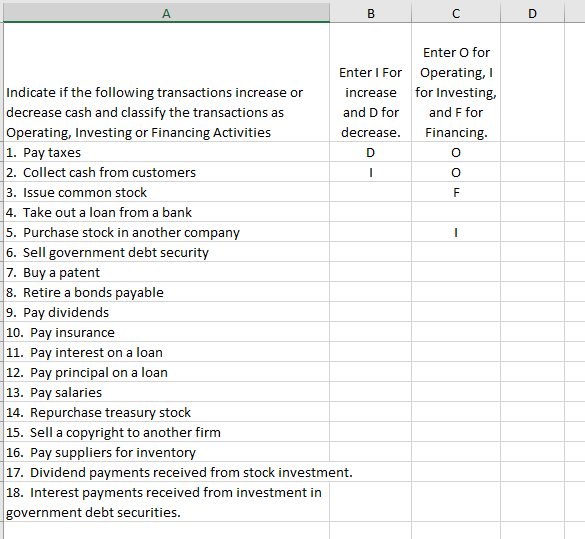Click column B cell for Repurchase treasury stock
Screen dimensions: 585x539
click(x=370, y=412)
